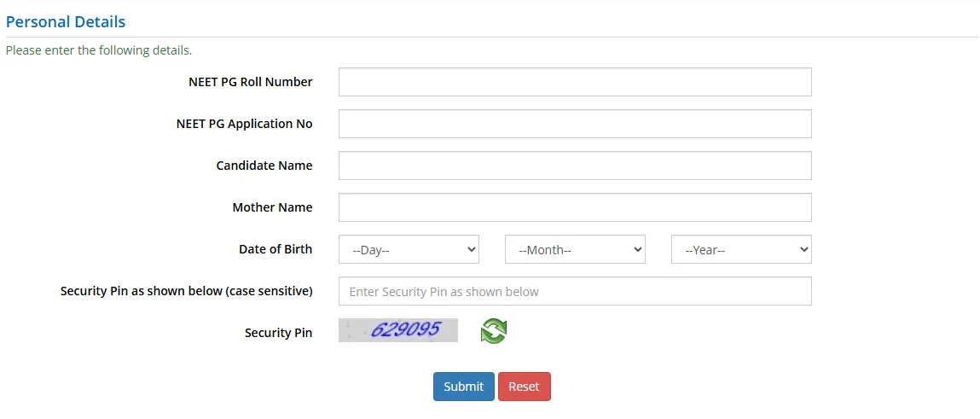The image size is (980, 419).
Task: Refresh the security pin captcha
Action: (493, 331)
